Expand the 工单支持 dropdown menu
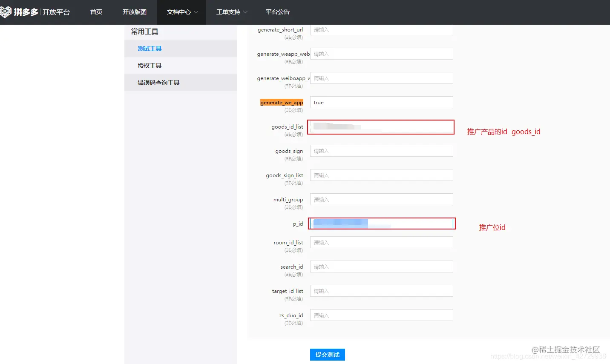Screen dimensions: 610x364 231,12
